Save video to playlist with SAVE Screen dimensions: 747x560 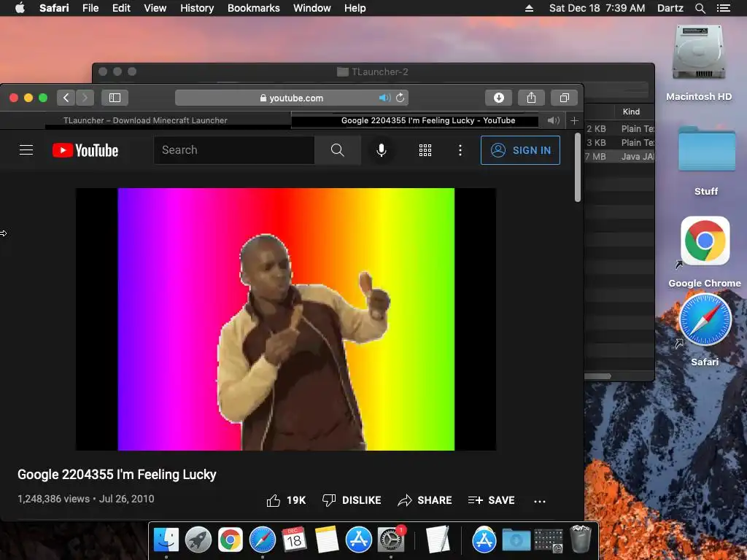(491, 500)
